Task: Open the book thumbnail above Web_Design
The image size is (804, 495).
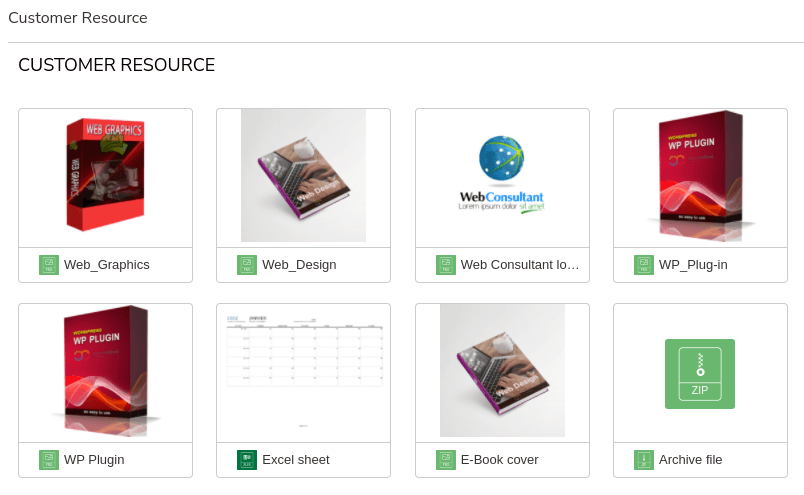Action: (x=303, y=176)
